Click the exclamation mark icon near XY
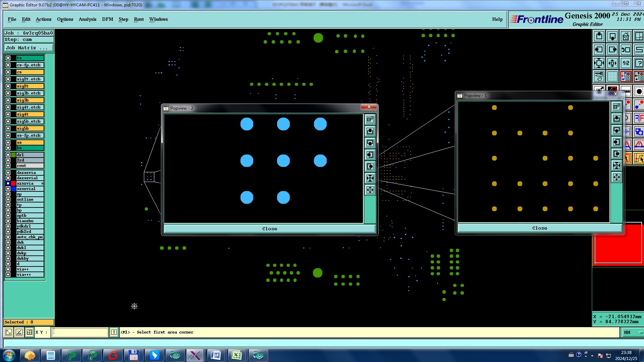 coord(114,332)
